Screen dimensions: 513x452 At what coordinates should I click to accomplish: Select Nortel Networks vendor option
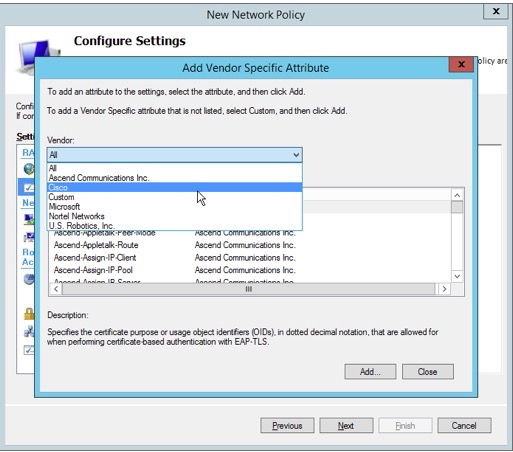click(175, 216)
